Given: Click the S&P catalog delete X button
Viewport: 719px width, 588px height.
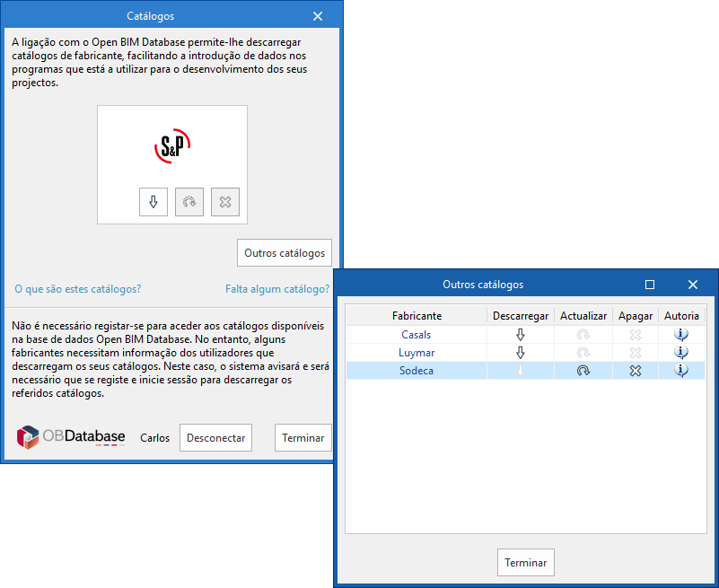Looking at the screenshot, I should coord(224,202).
